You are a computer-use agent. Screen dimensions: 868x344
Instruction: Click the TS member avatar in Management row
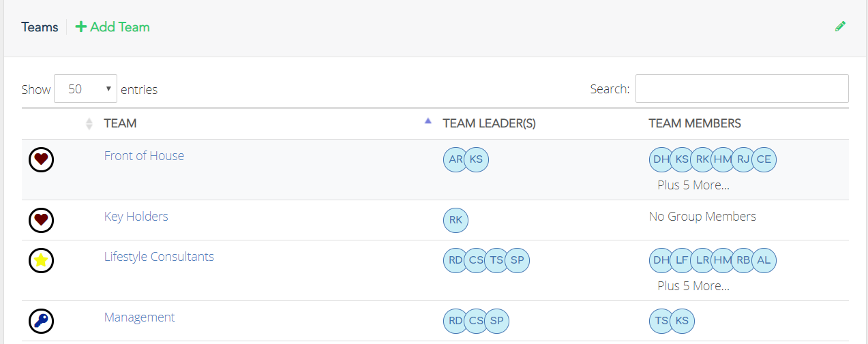661,321
